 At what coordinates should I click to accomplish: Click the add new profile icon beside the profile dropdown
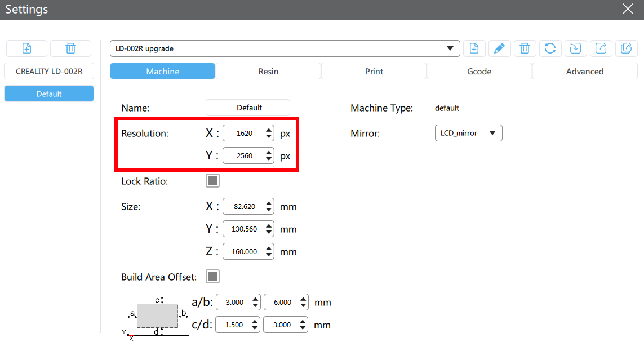click(474, 48)
